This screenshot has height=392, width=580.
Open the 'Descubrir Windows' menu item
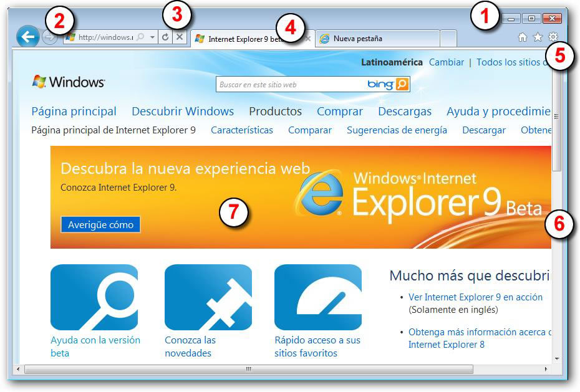point(183,111)
